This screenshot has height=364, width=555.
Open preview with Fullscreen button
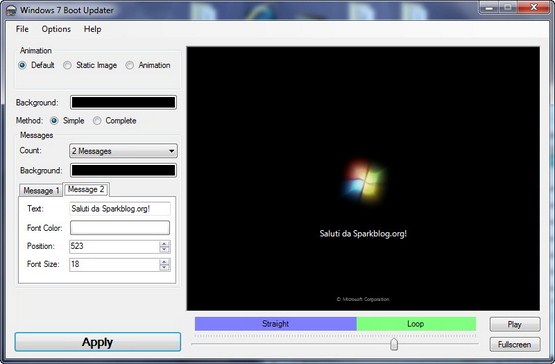point(515,344)
